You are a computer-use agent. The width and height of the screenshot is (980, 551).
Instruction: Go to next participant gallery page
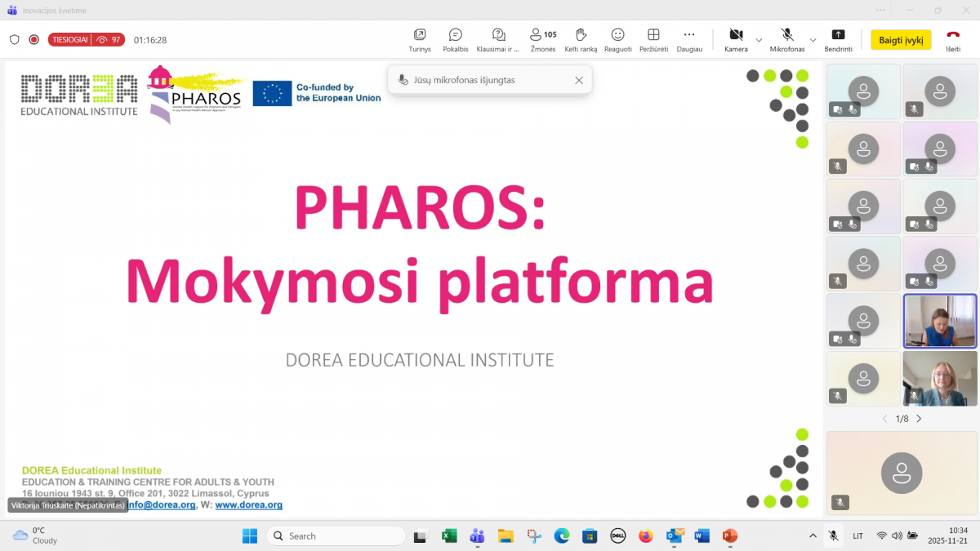(x=919, y=419)
